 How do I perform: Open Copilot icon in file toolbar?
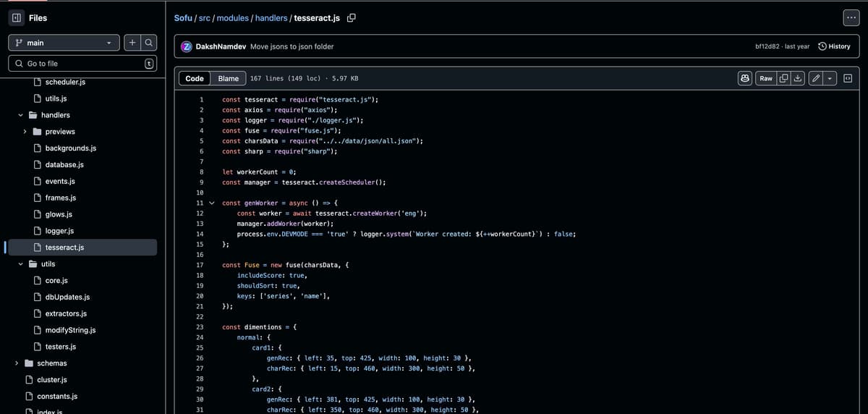[x=744, y=78]
